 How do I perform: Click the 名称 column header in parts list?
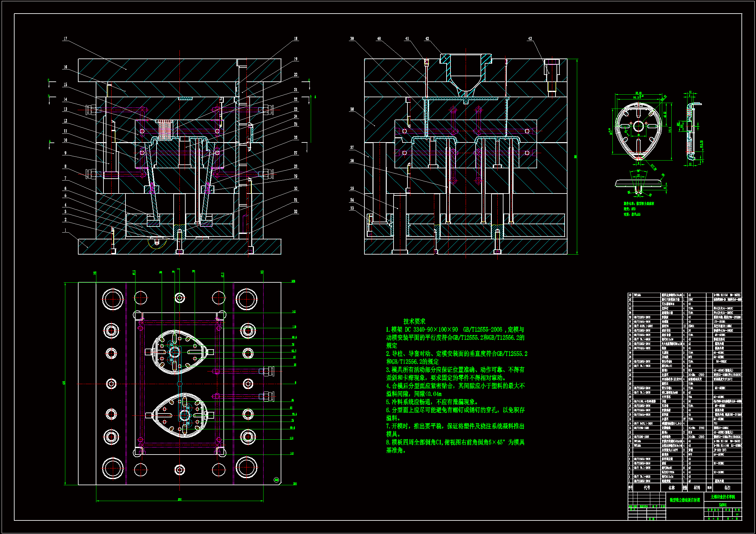click(x=671, y=487)
